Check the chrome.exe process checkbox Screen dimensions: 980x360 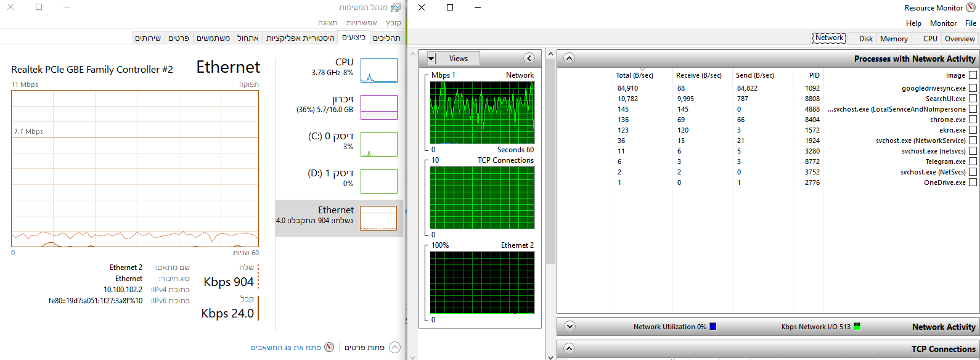pos(973,120)
